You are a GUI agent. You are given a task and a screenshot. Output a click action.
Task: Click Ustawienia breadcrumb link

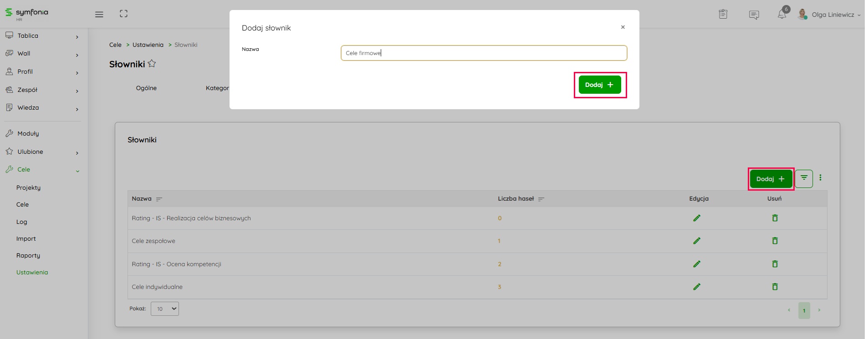(148, 45)
